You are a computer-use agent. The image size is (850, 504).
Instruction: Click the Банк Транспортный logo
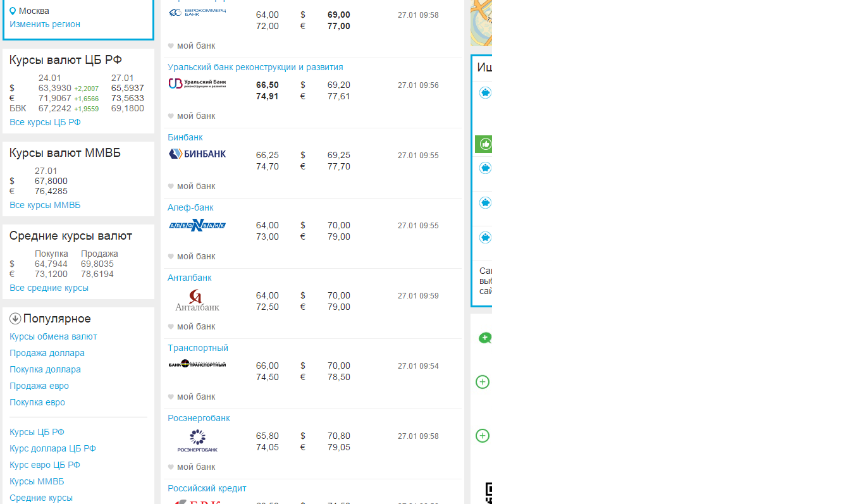[x=197, y=364]
